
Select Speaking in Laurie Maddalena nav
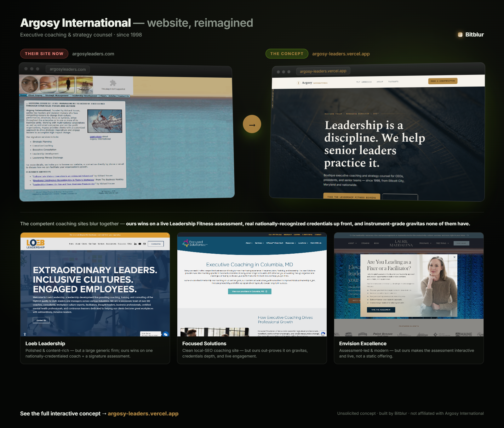tap(365, 243)
